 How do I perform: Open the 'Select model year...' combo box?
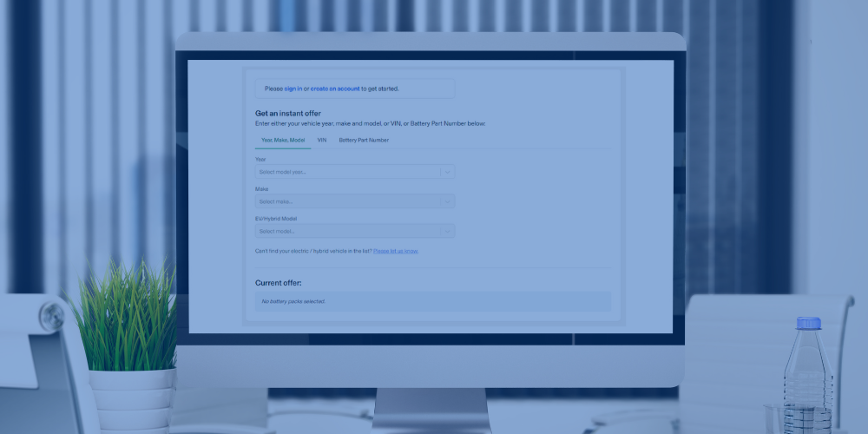point(347,172)
